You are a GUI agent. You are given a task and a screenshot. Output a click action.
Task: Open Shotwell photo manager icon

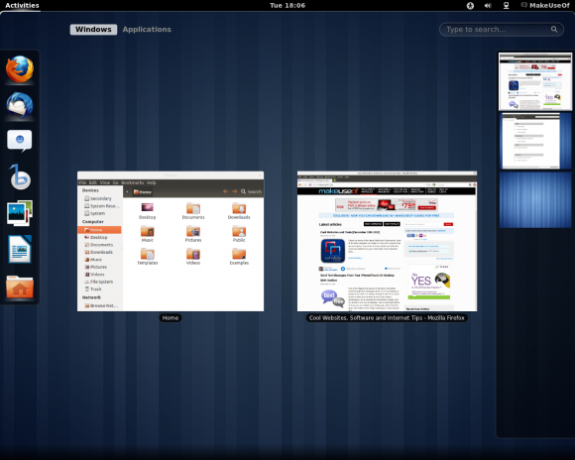(20, 213)
